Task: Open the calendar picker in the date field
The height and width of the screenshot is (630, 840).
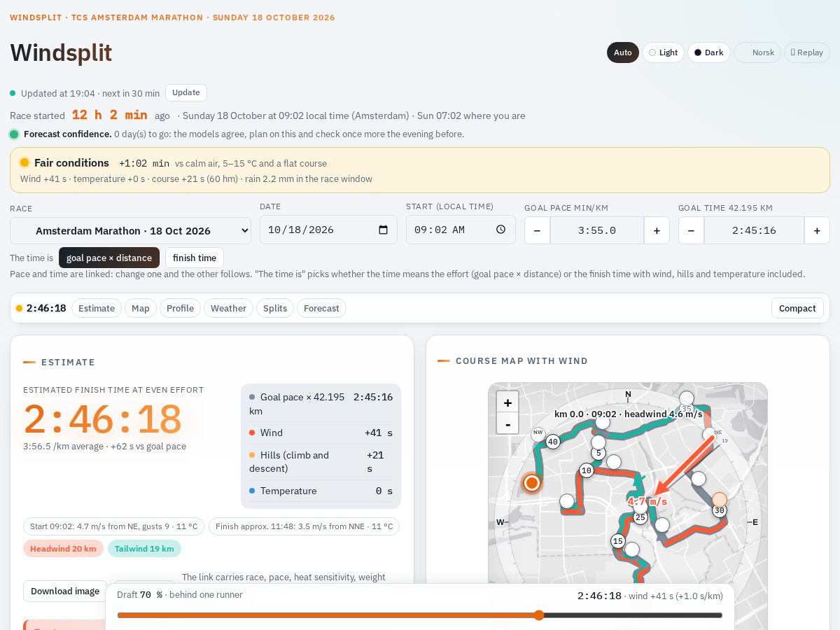Action: (383, 230)
